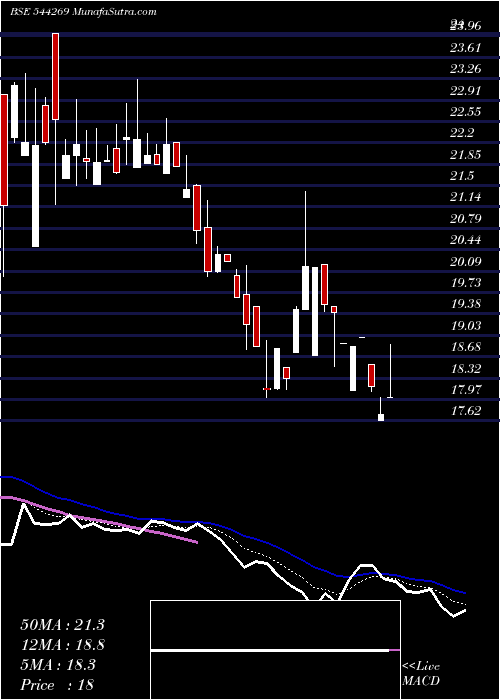Image resolution: width=500 pixels, height=700 pixels.
Task: Click the 12MA : 18.8 readout
Action: tap(62, 645)
